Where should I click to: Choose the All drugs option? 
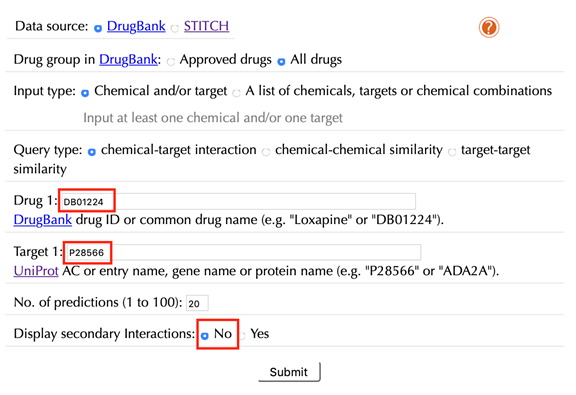281,61
